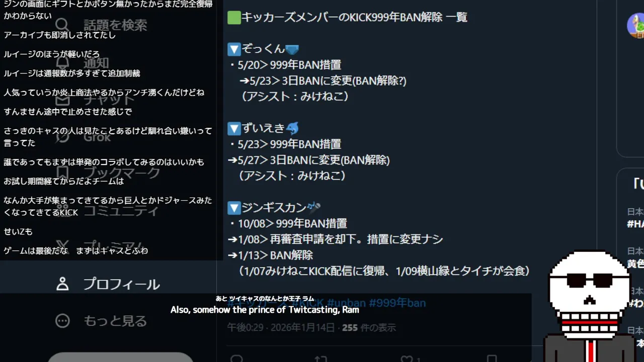This screenshot has height=362, width=644.
Task: Click the post timestamp 午後0:29 · 2026年1月14日
Action: [281, 328]
